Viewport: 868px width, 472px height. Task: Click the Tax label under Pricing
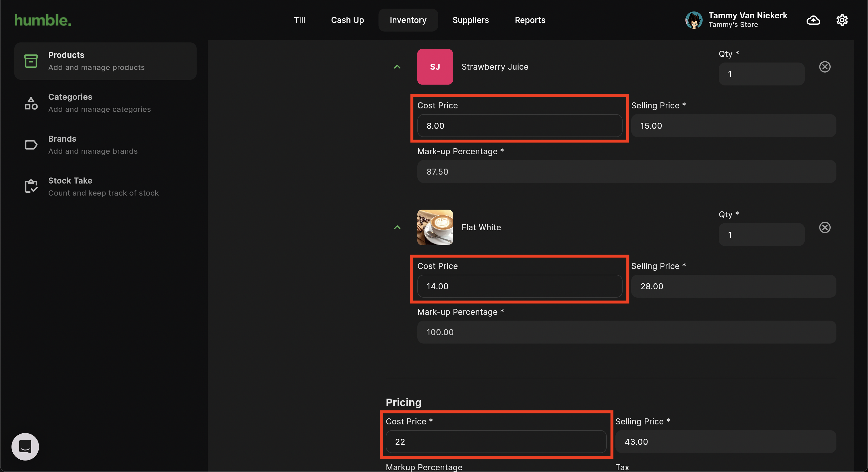[622, 467]
